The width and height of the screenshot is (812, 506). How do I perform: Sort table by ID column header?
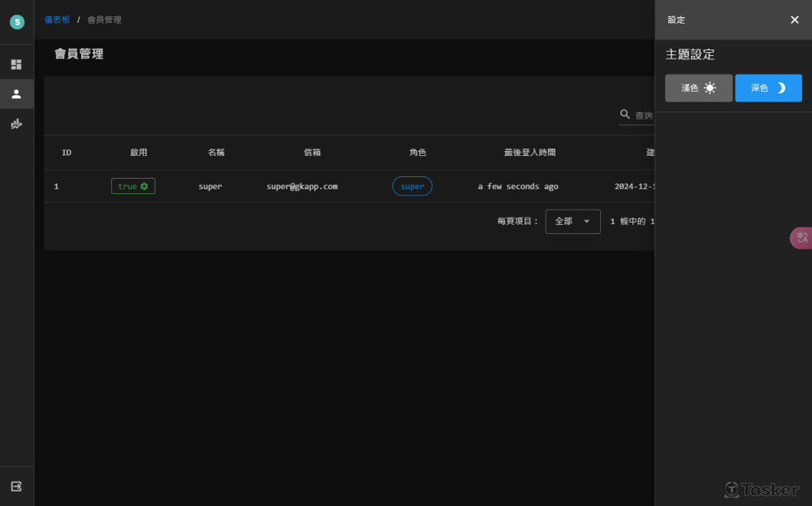(67, 153)
